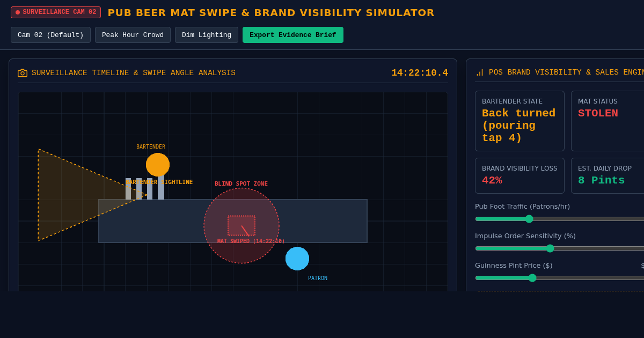Click the Bartender State card

519,121
